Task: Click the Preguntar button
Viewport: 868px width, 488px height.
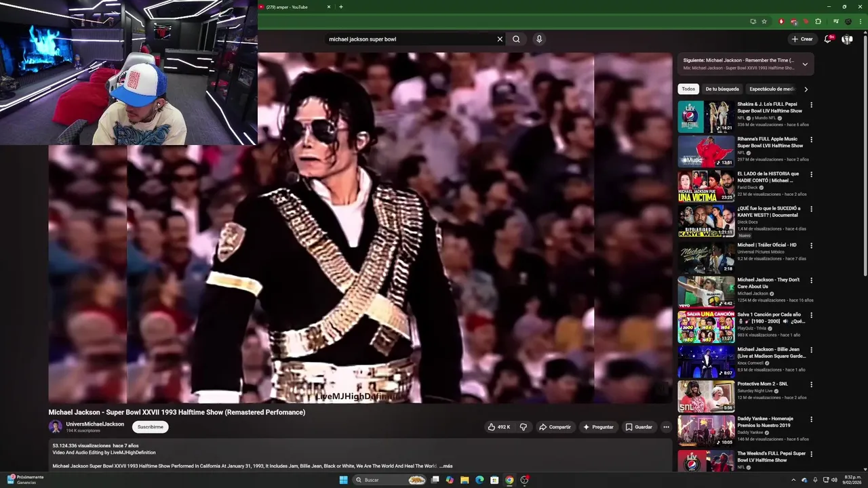Action: [x=598, y=427]
